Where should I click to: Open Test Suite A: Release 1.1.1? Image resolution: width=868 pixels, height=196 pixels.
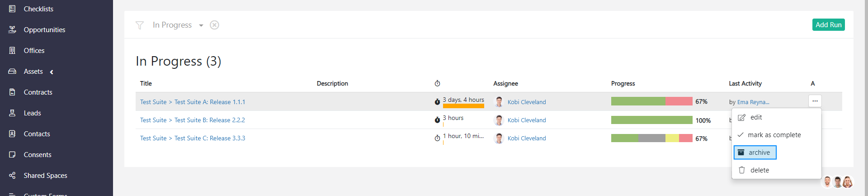(x=209, y=102)
